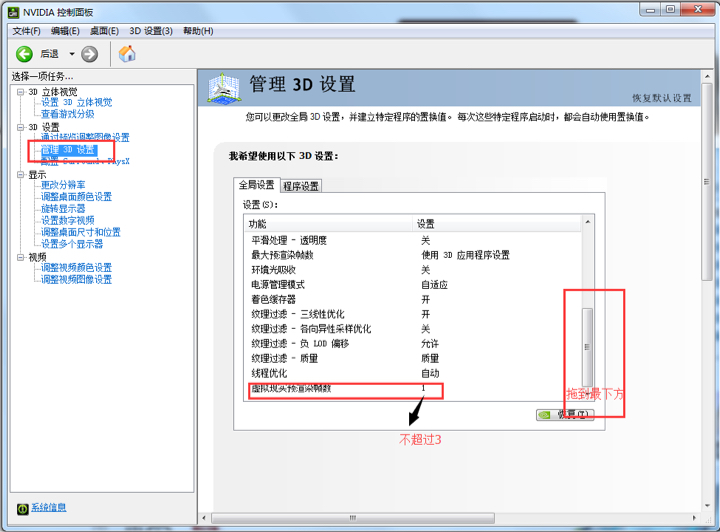Open 设置数字视频 task
The height and width of the screenshot is (532, 720).
[68, 220]
